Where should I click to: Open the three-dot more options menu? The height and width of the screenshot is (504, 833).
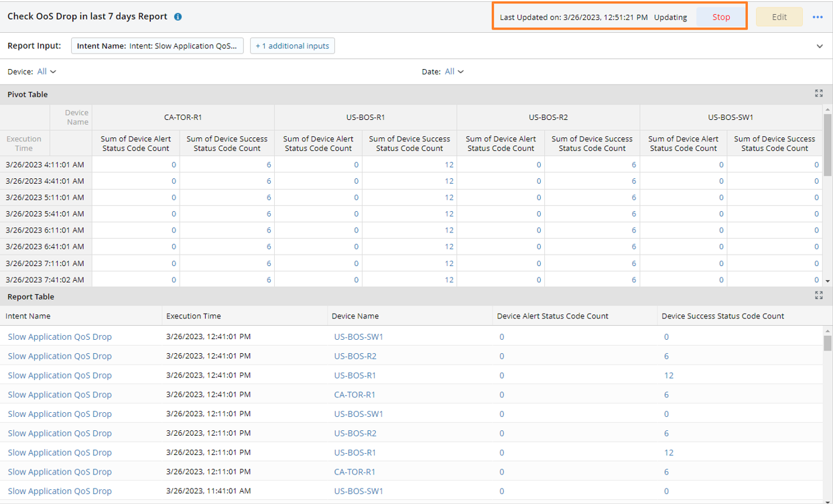[818, 17]
